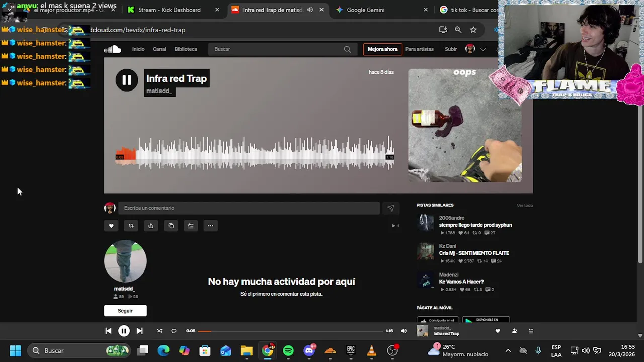Expand the header profile dropdown chevron

pyautogui.click(x=483, y=49)
